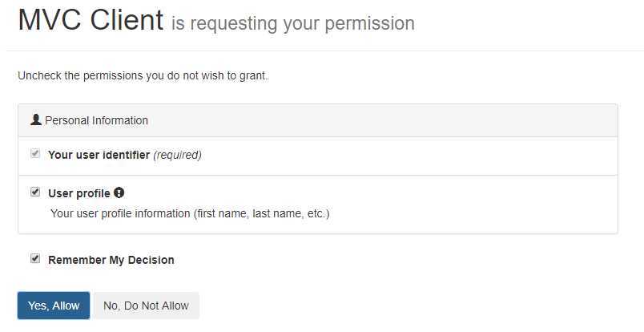Click the exclamation info icon next to User profile

tap(119, 192)
